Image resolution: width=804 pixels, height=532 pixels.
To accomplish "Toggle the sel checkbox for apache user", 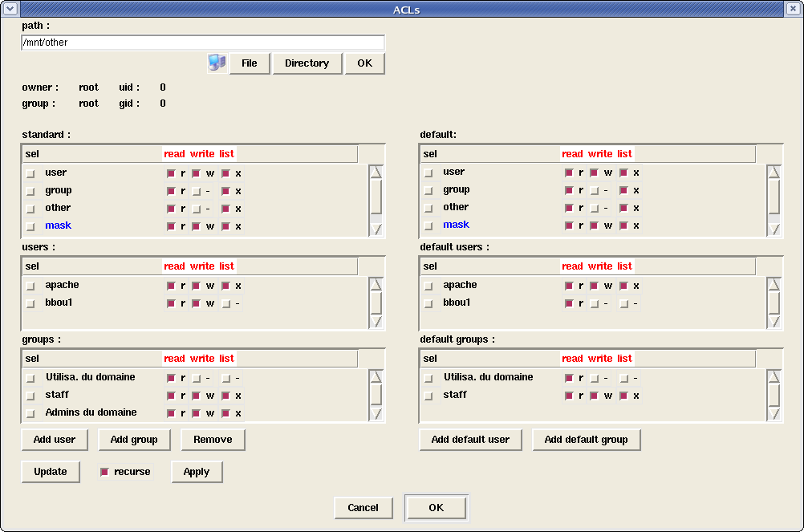I will 30,286.
